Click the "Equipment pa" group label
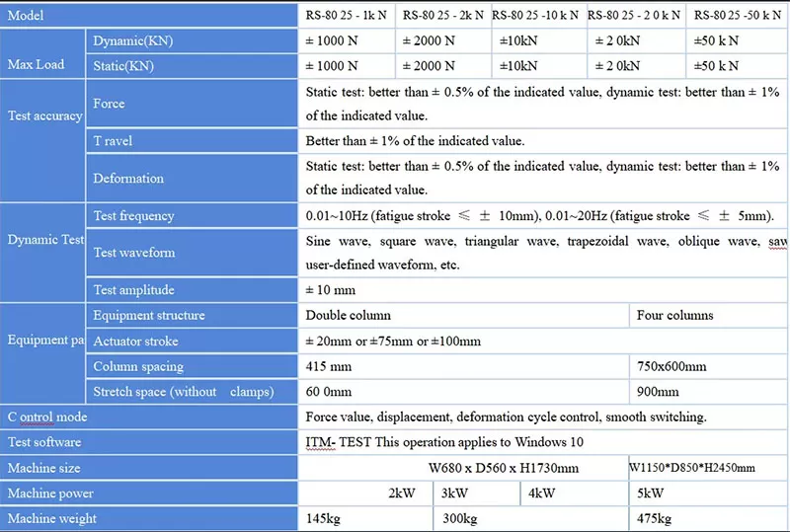The height and width of the screenshot is (532, 790). (x=45, y=341)
